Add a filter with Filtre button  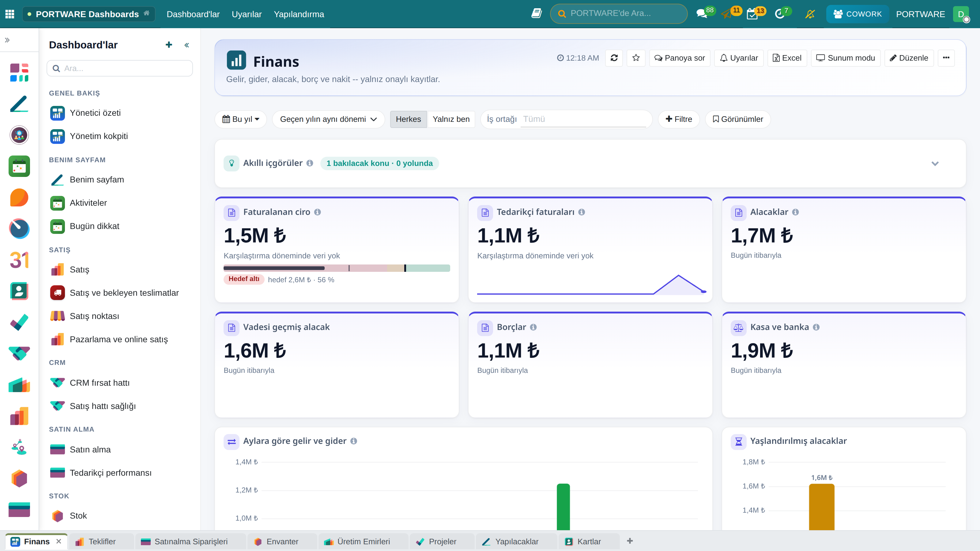pos(679,119)
